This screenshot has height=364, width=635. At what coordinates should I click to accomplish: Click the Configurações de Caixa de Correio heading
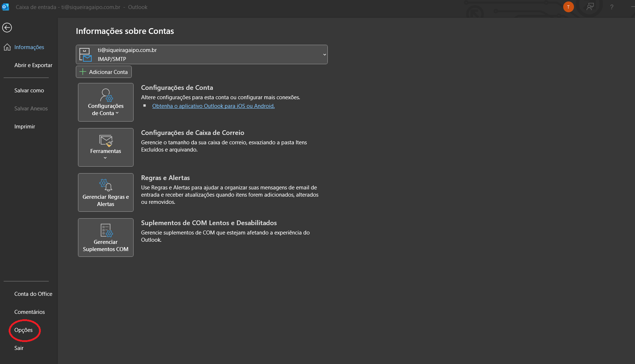[193, 133]
